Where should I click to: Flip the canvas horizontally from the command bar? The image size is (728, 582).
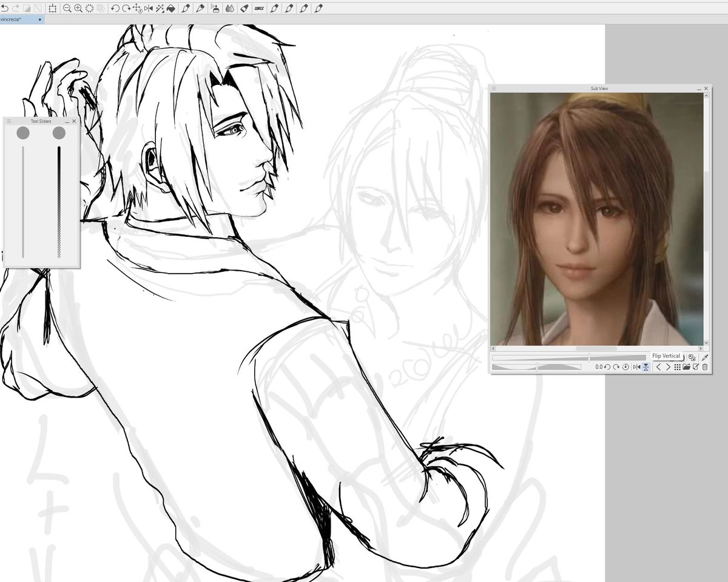[x=149, y=8]
